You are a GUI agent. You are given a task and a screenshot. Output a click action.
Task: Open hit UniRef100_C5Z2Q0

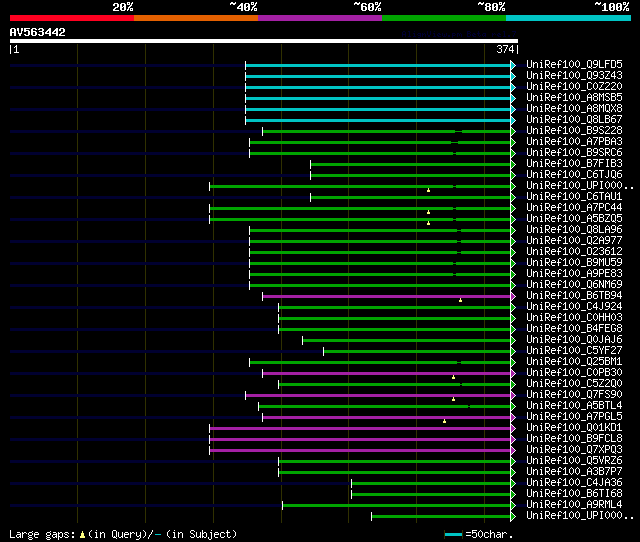click(574, 384)
